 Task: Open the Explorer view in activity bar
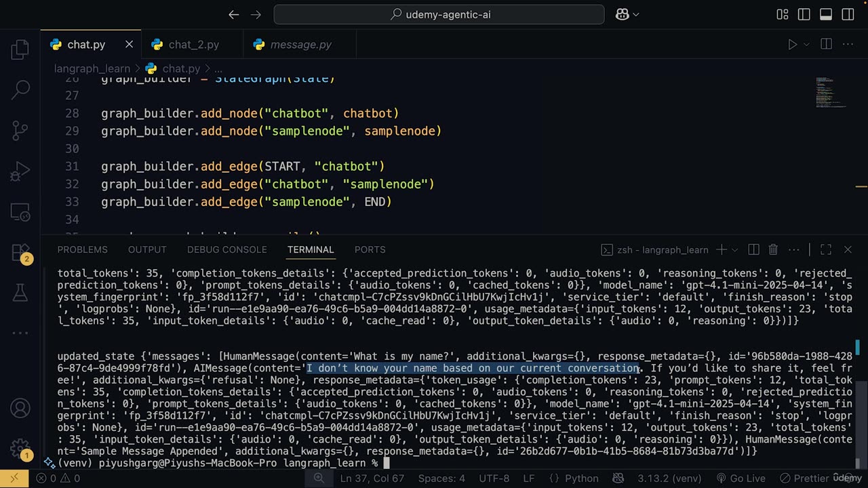click(x=20, y=49)
